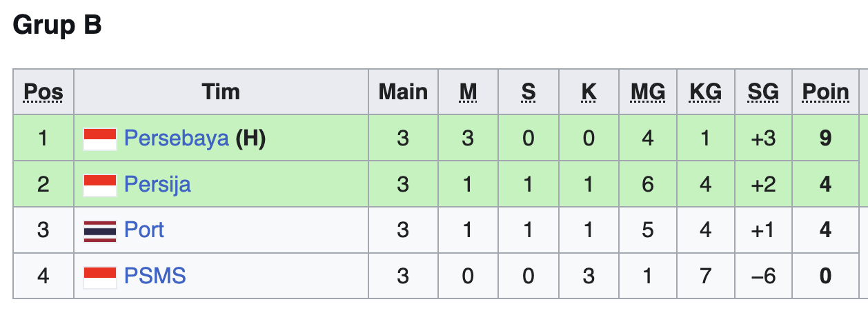The height and width of the screenshot is (324, 868).
Task: Click the Pos column header abbreviation
Action: [x=43, y=92]
